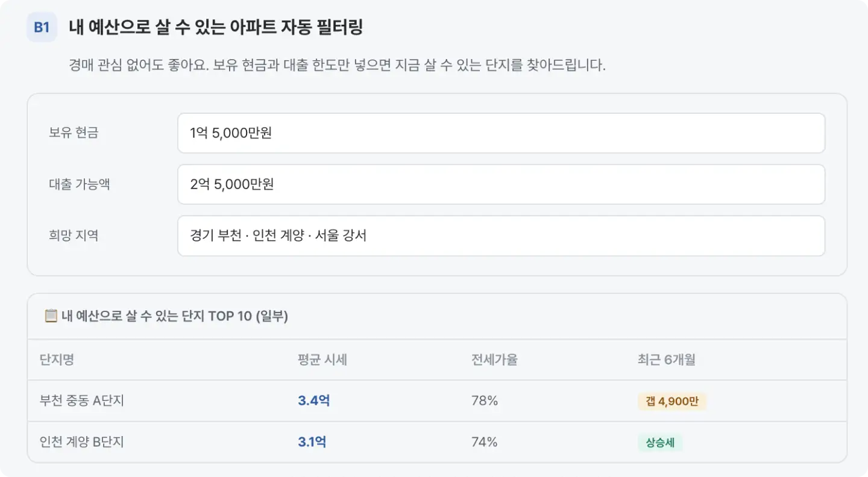Click the 3.1억 average price
The width and height of the screenshot is (868, 477).
[312, 442]
